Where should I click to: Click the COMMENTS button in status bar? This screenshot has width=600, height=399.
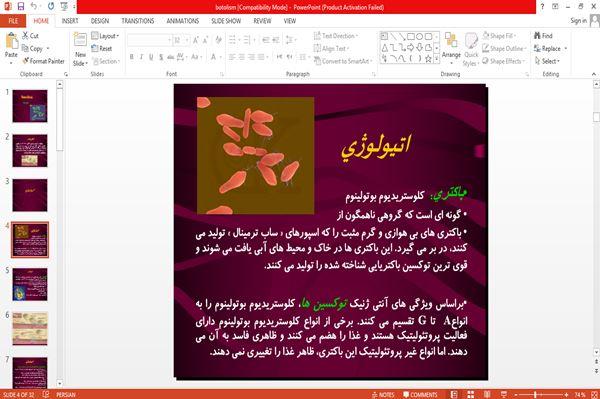tap(420, 395)
